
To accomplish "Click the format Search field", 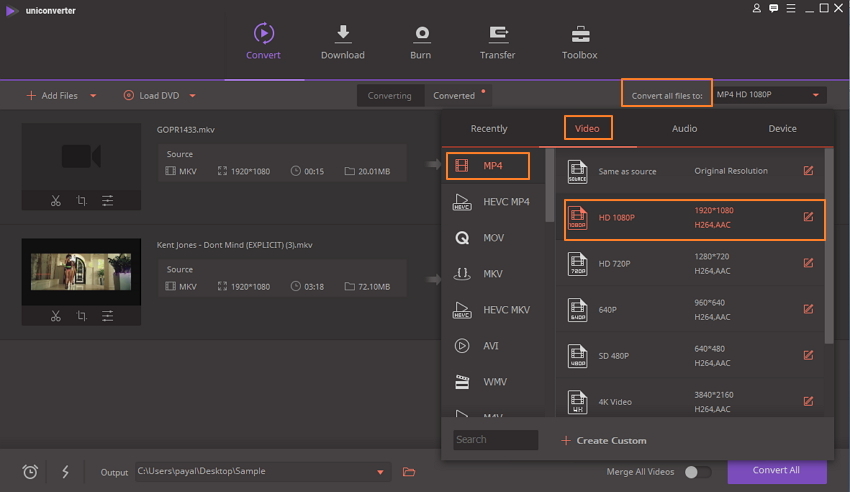I will click(x=495, y=440).
